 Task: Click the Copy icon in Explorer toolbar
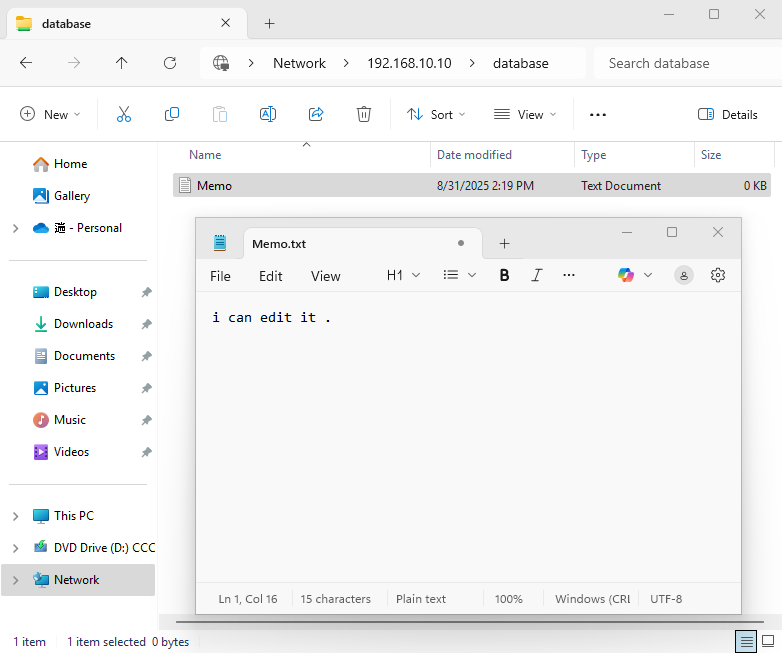(x=172, y=115)
